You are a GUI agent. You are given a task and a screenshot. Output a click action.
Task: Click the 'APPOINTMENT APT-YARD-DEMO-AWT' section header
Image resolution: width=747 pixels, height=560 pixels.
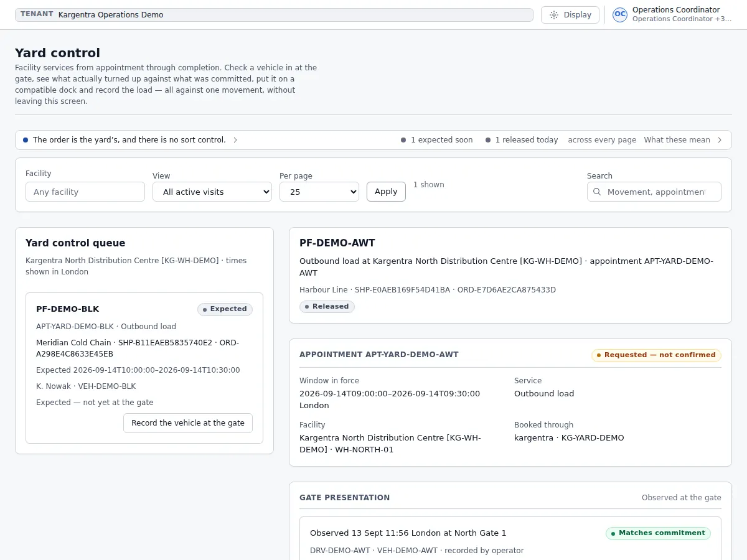point(379,355)
